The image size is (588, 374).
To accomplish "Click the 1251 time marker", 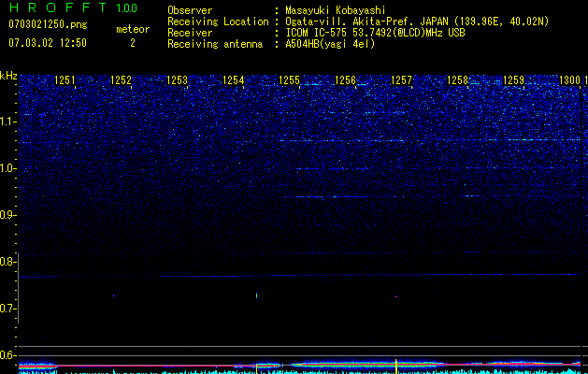I will click(x=65, y=80).
